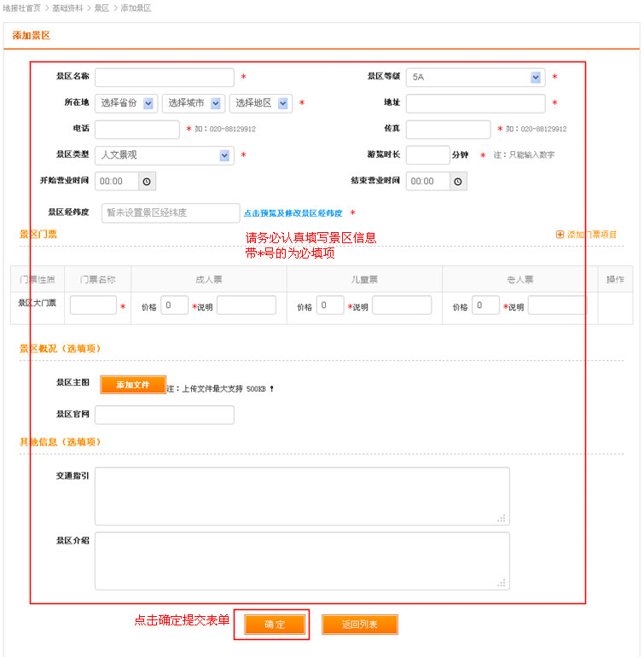The image size is (644, 657).
Task: Open the scenic level 5A dropdown
Action: coord(536,78)
